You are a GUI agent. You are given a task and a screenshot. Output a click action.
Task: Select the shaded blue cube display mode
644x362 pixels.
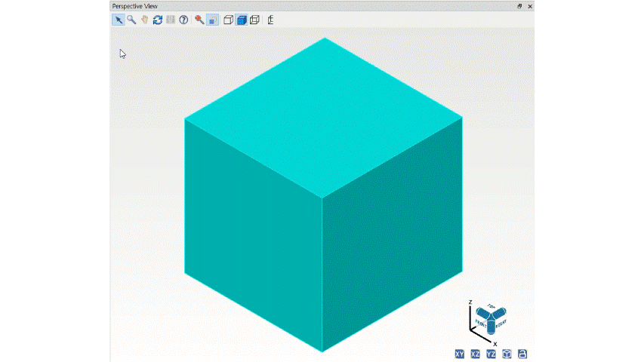click(242, 20)
